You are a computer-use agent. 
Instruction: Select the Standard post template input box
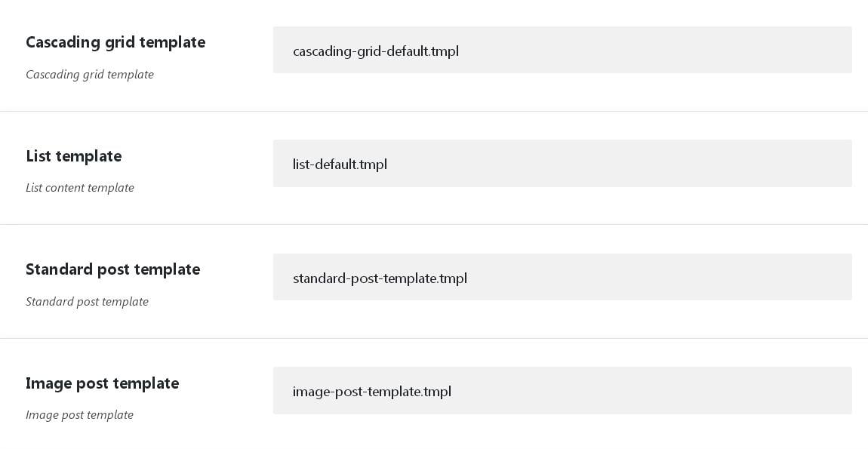(x=562, y=277)
